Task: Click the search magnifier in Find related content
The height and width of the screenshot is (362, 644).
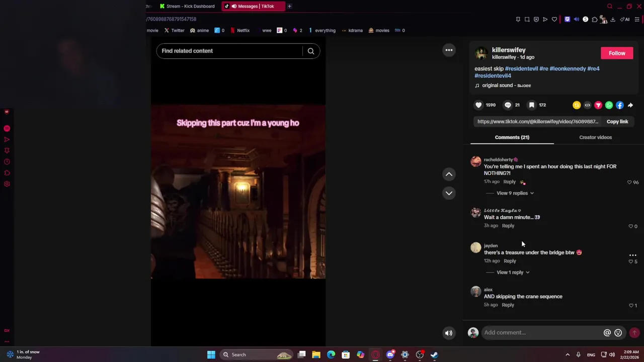Action: (x=311, y=51)
